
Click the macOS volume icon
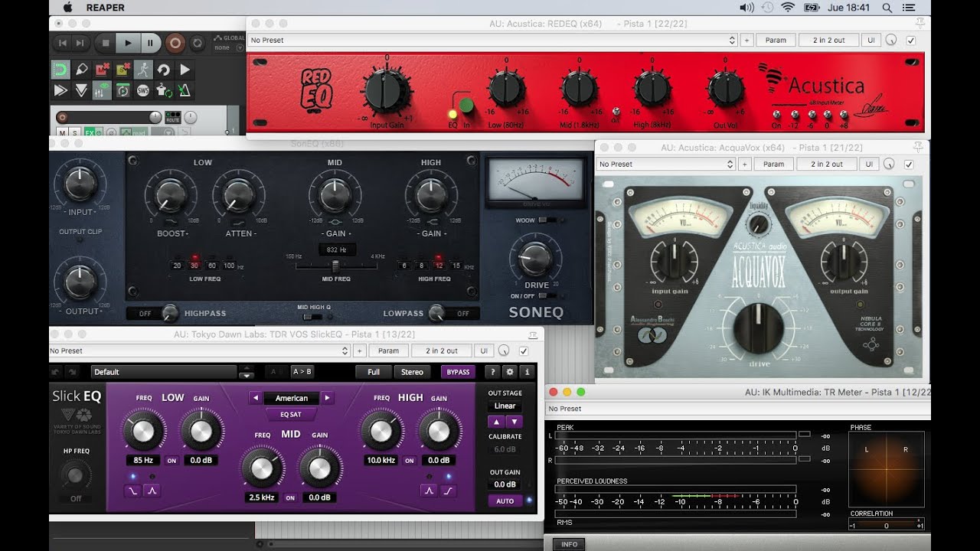point(746,8)
